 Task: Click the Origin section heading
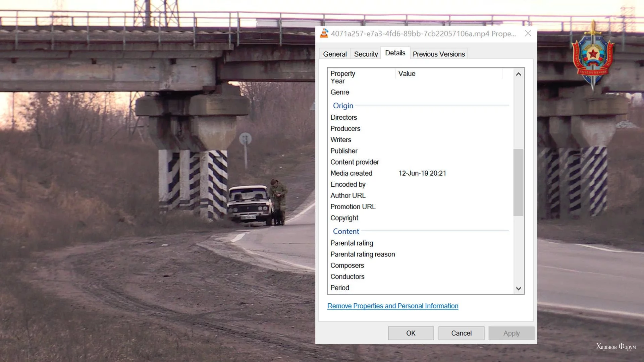pos(343,106)
